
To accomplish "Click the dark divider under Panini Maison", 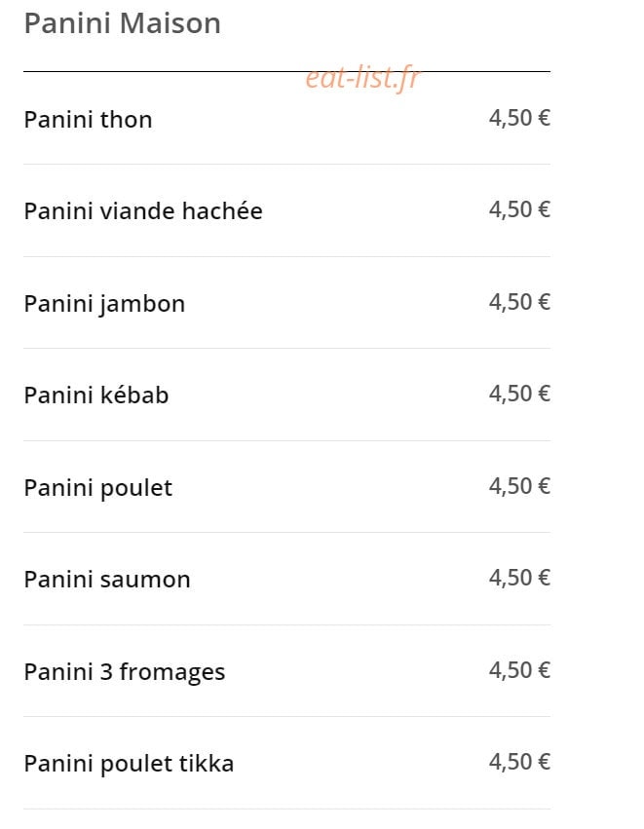I will tap(286, 71).
